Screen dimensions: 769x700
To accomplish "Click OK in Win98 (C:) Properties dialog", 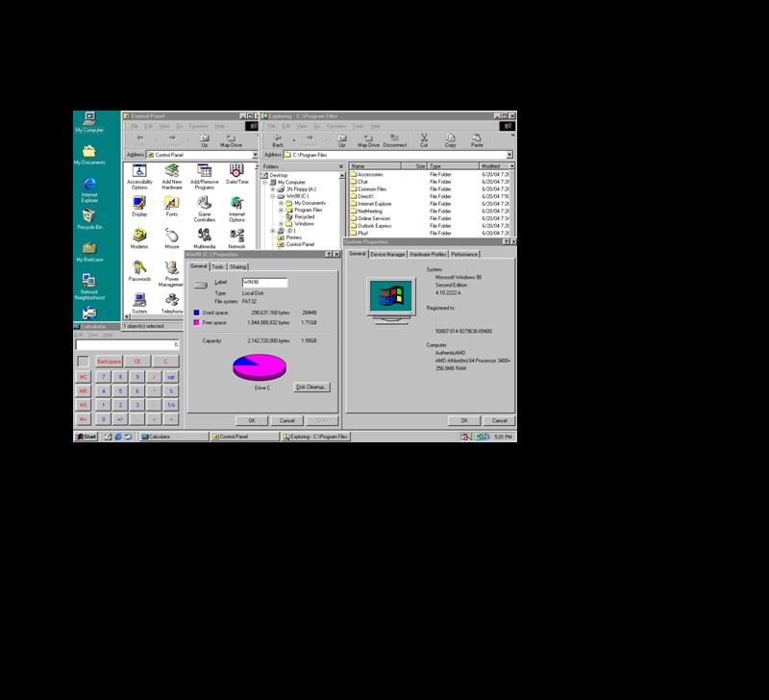I will click(252, 420).
